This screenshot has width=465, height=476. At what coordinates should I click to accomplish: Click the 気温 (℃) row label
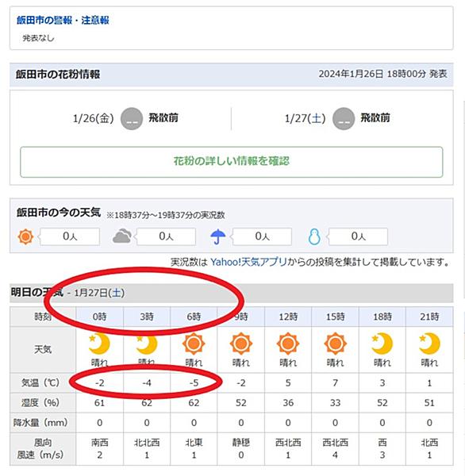[x=43, y=383]
